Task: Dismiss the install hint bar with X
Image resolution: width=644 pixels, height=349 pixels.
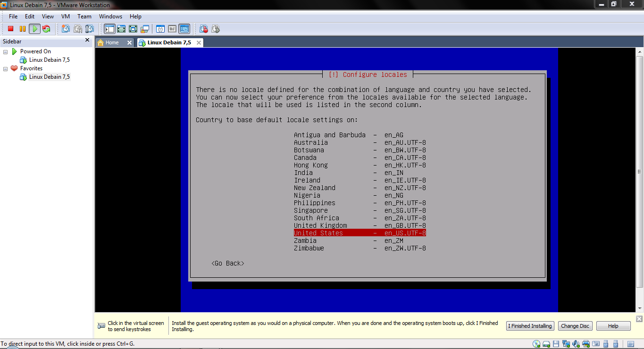Action: pyautogui.click(x=639, y=319)
